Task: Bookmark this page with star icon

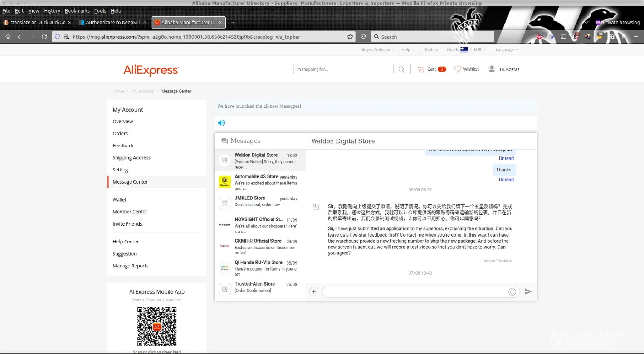Action: [x=350, y=37]
